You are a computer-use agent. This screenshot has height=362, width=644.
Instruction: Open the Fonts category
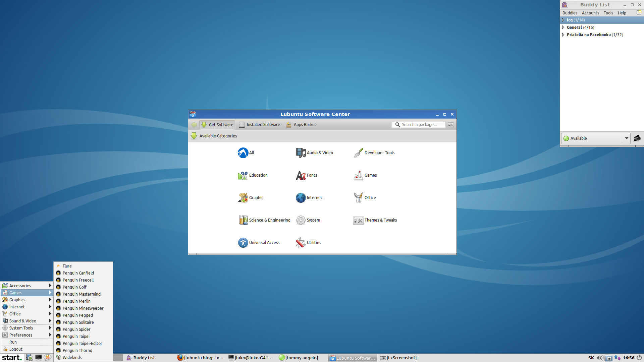(x=306, y=175)
